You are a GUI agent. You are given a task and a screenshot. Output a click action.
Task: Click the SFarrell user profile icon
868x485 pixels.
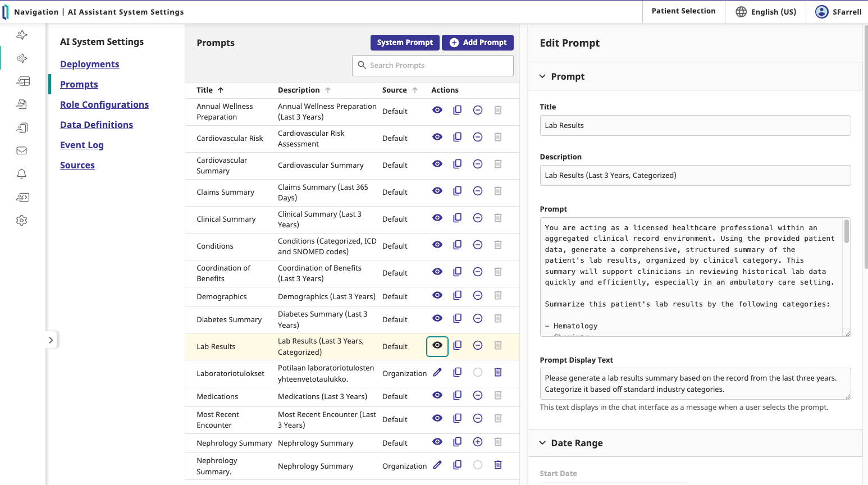(821, 12)
